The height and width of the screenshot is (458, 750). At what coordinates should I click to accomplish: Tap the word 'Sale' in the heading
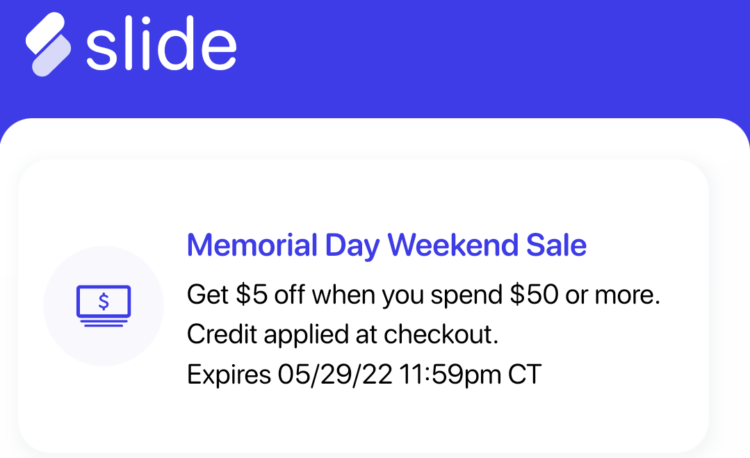click(556, 245)
